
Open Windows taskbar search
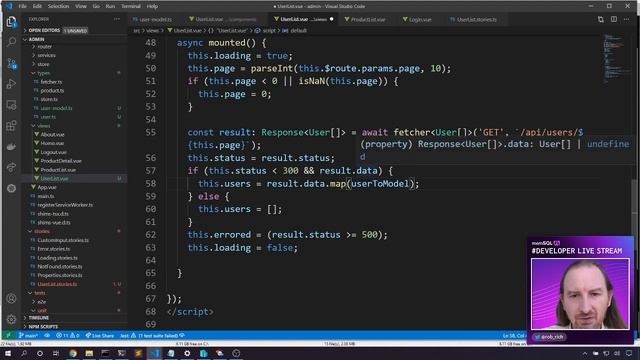[24, 353]
